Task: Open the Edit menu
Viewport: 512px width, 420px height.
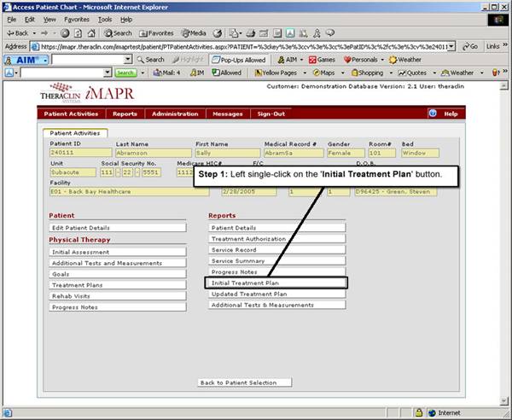Action: (30, 20)
